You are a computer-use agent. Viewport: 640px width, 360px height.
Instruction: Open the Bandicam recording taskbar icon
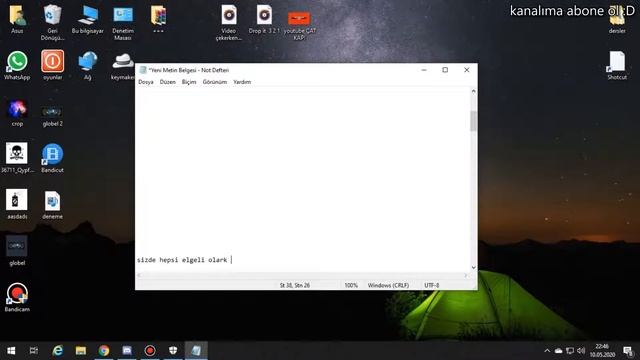point(150,351)
